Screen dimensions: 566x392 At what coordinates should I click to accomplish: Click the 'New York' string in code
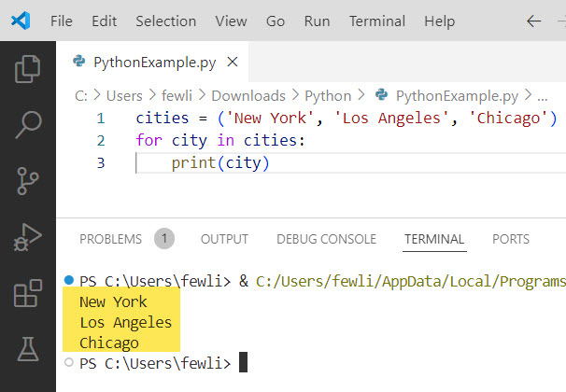tap(270, 119)
